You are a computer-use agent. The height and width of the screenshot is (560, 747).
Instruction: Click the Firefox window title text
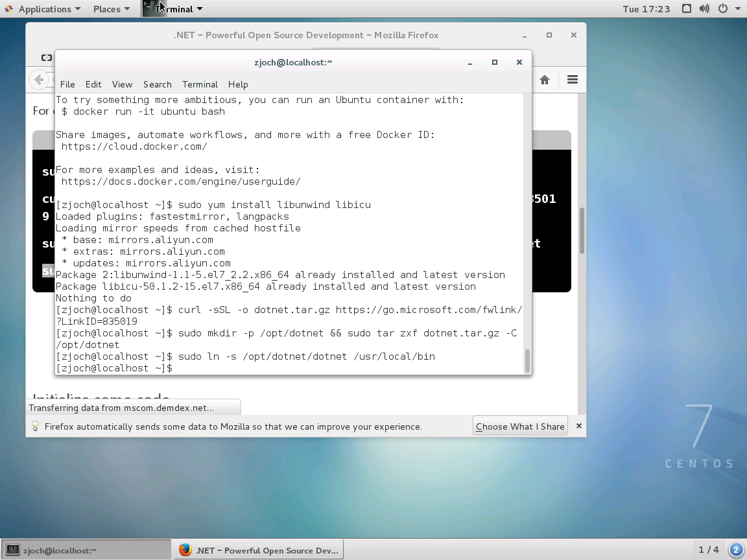click(x=306, y=35)
